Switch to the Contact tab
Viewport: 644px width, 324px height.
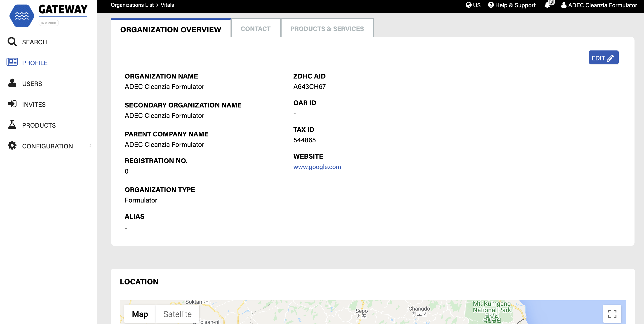tap(256, 29)
